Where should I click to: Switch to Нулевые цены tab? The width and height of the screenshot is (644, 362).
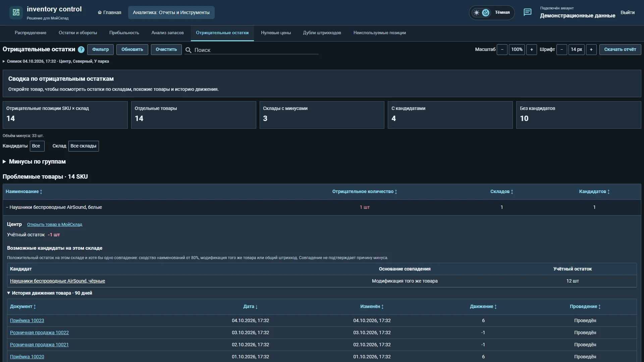point(276,33)
